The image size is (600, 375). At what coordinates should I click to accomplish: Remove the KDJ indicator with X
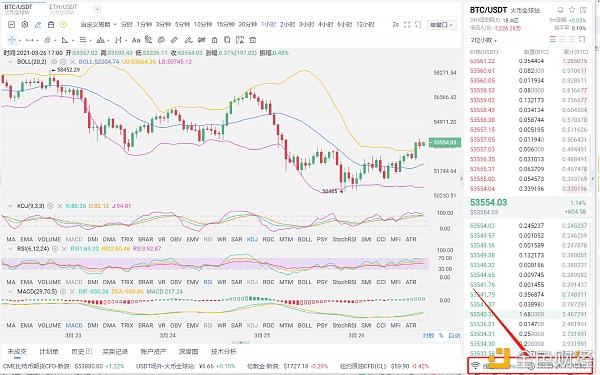click(x=59, y=206)
